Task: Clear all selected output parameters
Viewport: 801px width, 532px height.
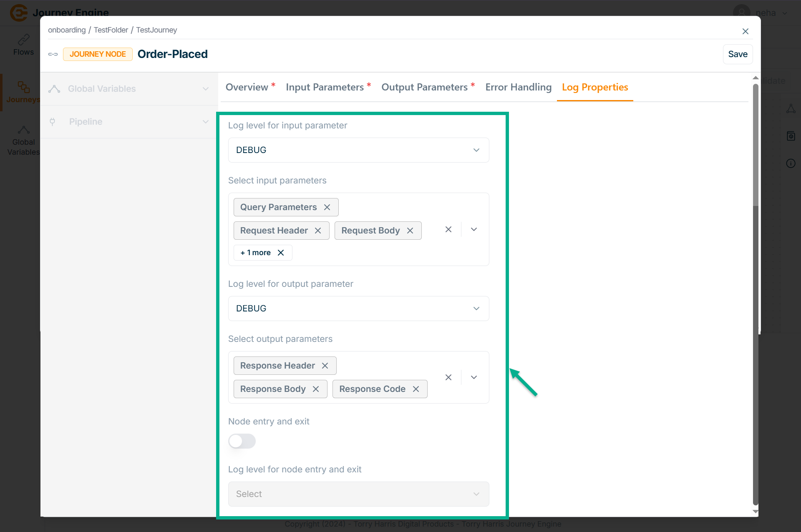Action: tap(448, 377)
